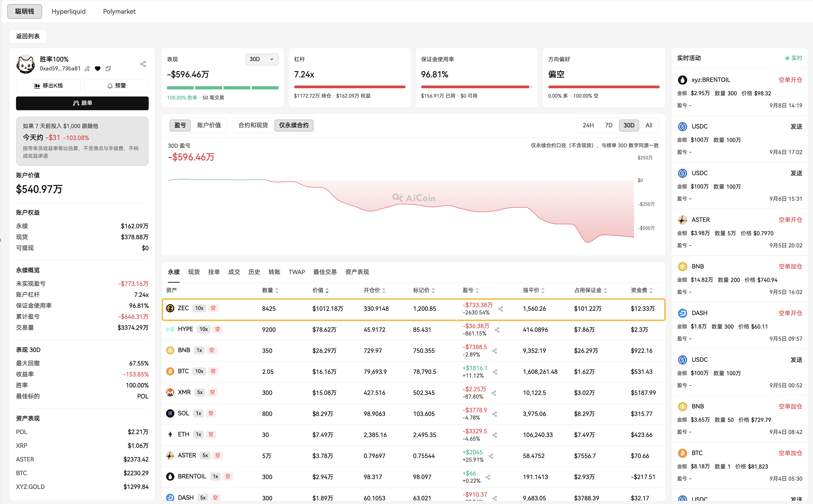Screen dimensions: 813x504
Task: Open the 历史 tab
Action: click(x=254, y=272)
